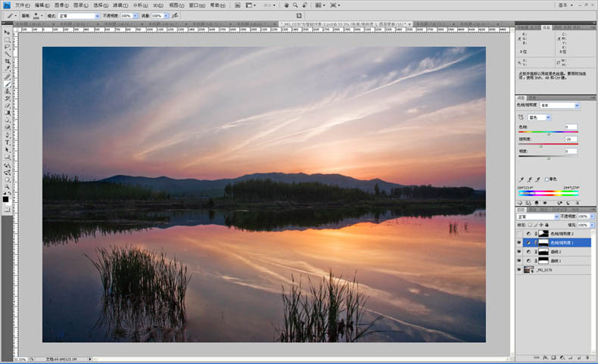Screen dimensions: 598x364
Task: Select the add-to-sample eyedropper
Action: [x=529, y=179]
